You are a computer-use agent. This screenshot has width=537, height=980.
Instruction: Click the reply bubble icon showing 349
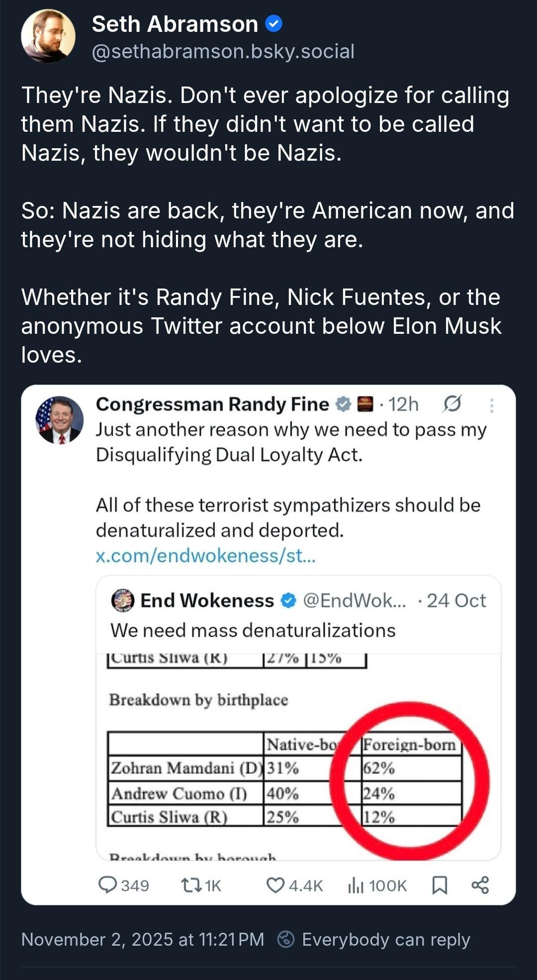pos(107,885)
